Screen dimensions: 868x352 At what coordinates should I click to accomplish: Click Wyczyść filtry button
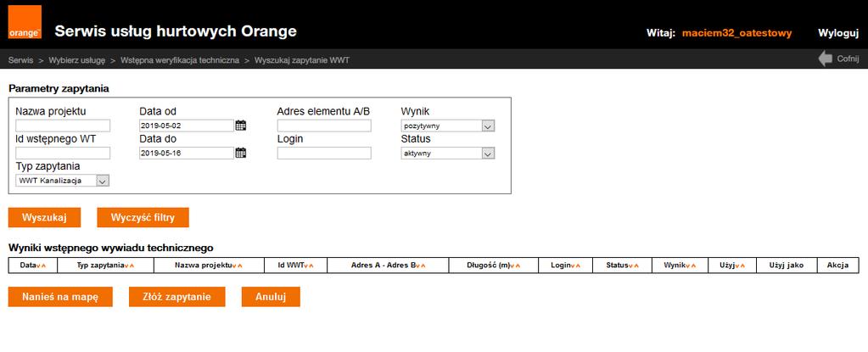tap(143, 217)
